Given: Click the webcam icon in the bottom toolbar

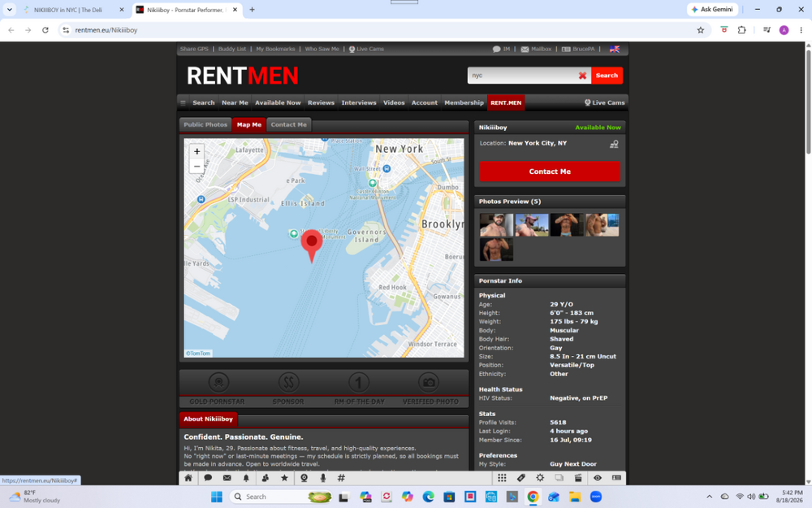Looking at the screenshot, I should point(304,478).
